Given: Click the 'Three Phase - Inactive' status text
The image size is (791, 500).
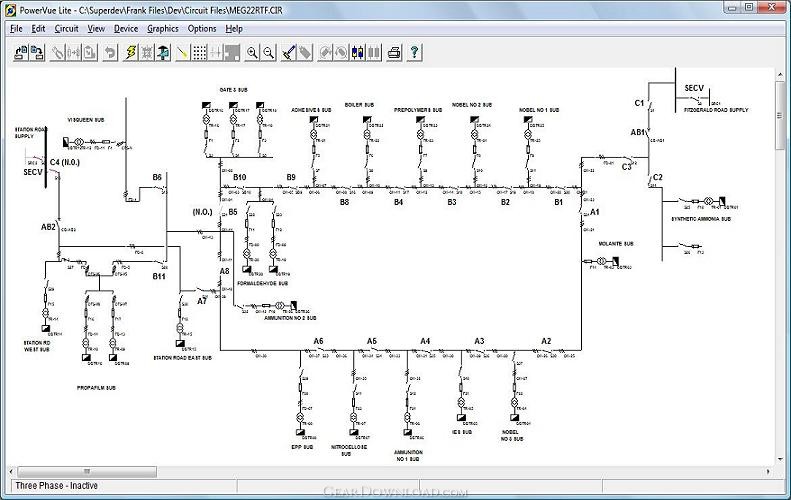Looking at the screenshot, I should 56,486.
